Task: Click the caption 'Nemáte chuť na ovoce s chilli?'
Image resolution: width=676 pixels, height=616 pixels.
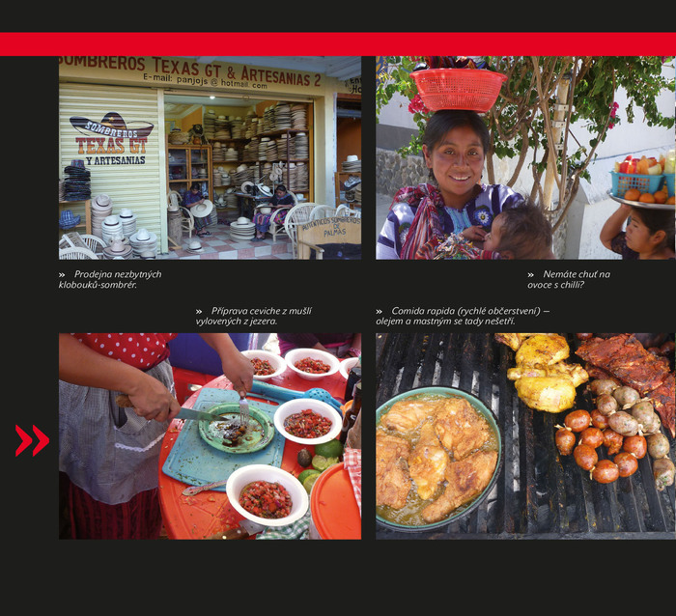Action: click(x=569, y=279)
